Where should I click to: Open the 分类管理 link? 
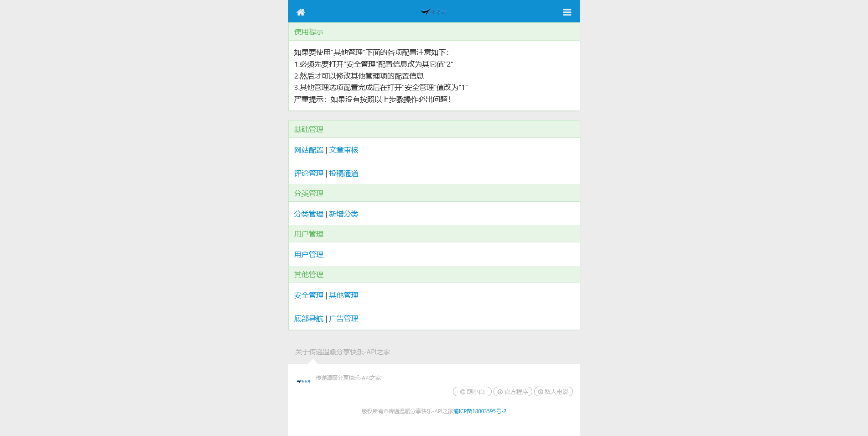308,214
